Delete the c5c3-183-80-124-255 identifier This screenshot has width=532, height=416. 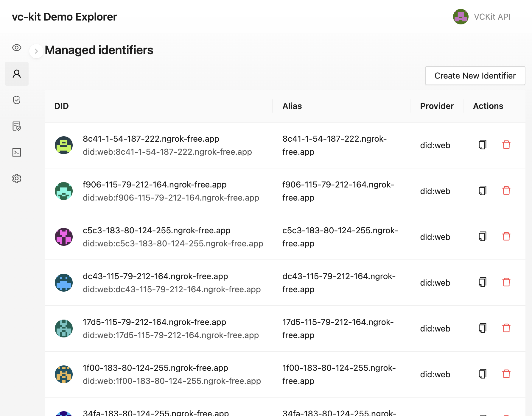coord(506,237)
